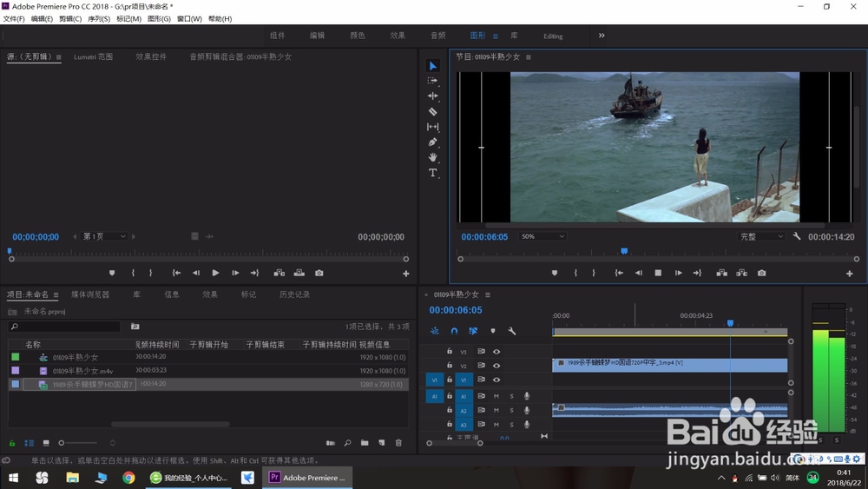Viewport: 868px width, 489px height.
Task: Switch to 音频 workspace
Action: [437, 36]
